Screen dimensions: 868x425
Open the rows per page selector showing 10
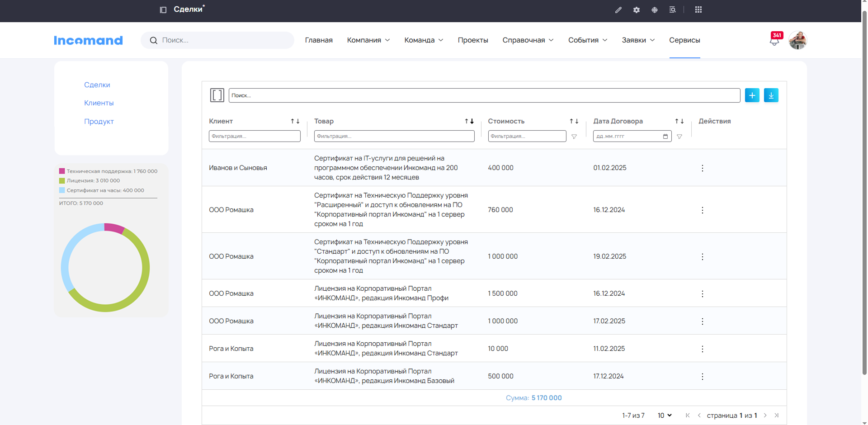click(664, 416)
